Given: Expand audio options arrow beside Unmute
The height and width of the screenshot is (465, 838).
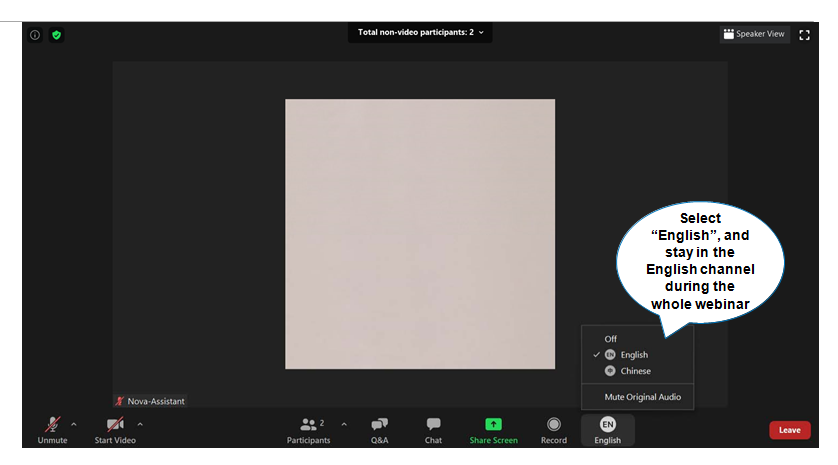Looking at the screenshot, I should (x=74, y=424).
